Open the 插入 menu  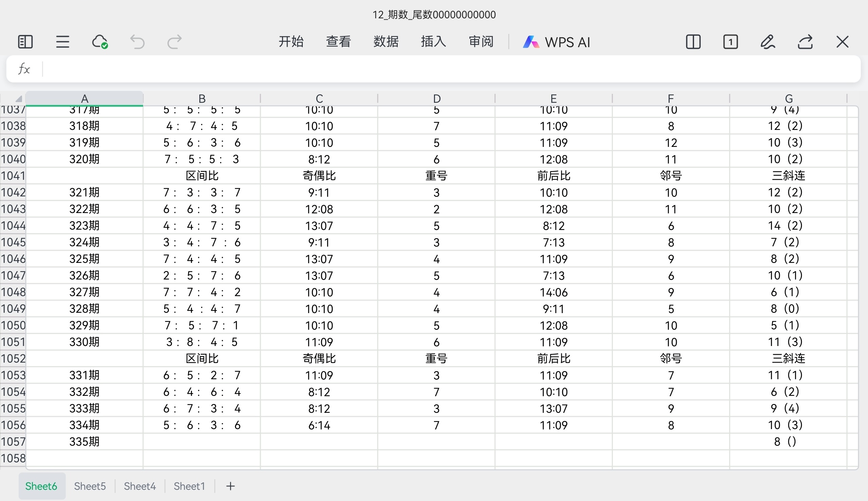tap(433, 42)
